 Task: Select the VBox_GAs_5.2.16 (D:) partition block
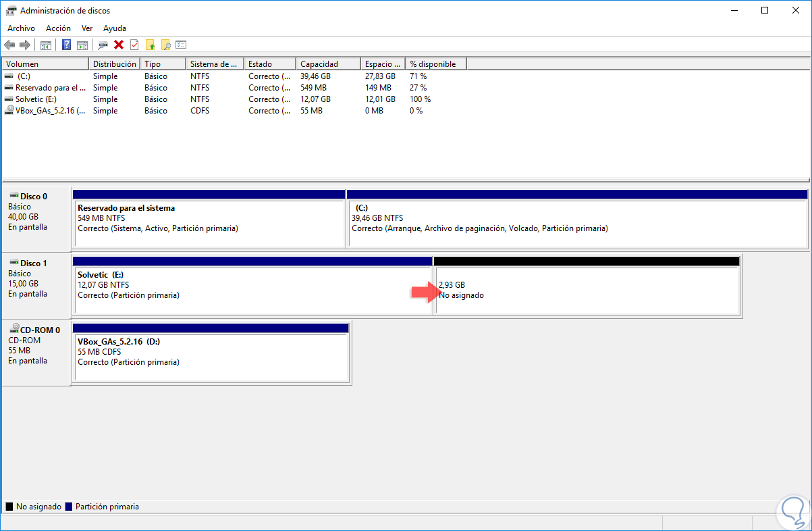pos(211,353)
